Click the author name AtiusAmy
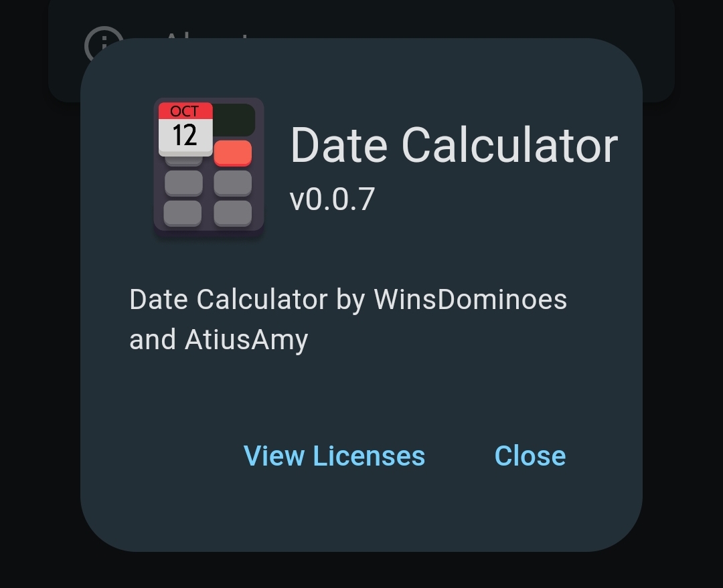The height and width of the screenshot is (588, 723). (x=246, y=340)
